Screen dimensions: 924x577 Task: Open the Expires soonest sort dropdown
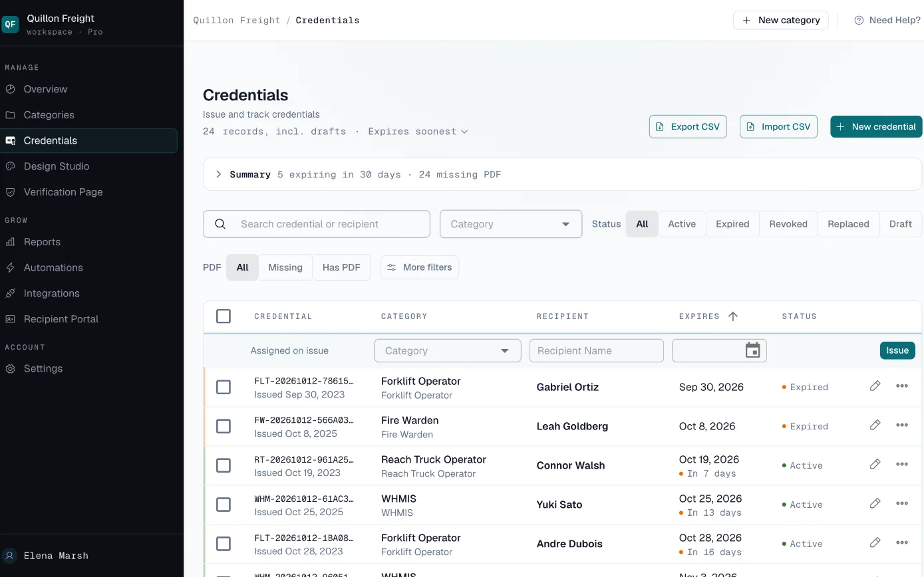(x=418, y=132)
